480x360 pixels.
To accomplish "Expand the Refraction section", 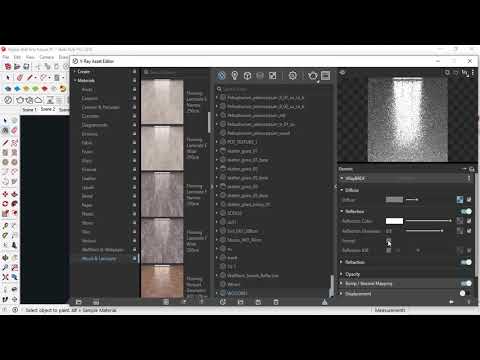I will [x=341, y=262].
